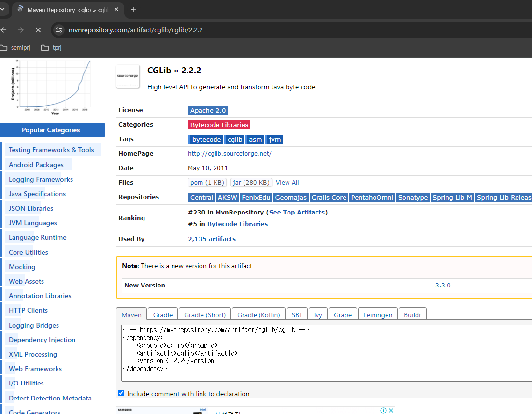Viewport: 532px width, 414px height.
Task: Open the Spring Lib M repository link
Action: click(x=452, y=197)
